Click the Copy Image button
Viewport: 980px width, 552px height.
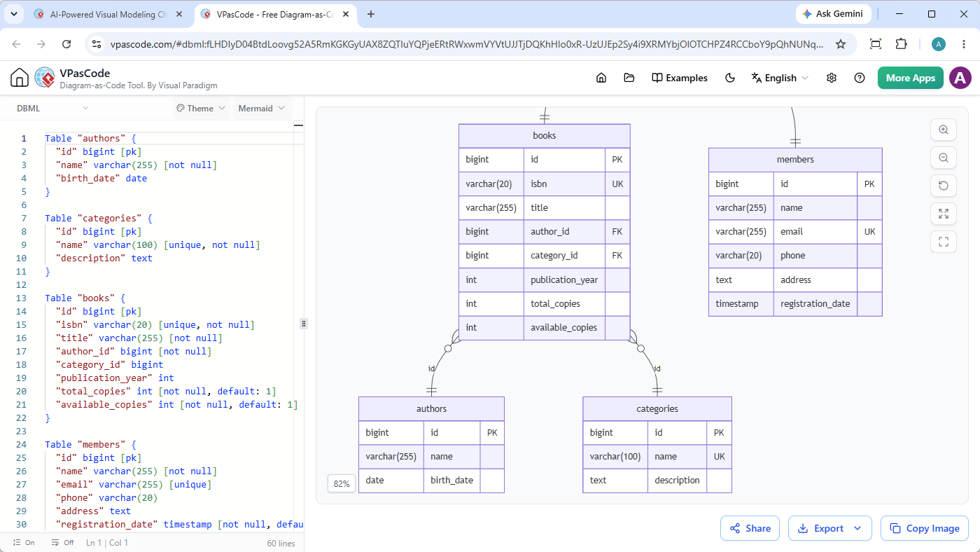[925, 528]
